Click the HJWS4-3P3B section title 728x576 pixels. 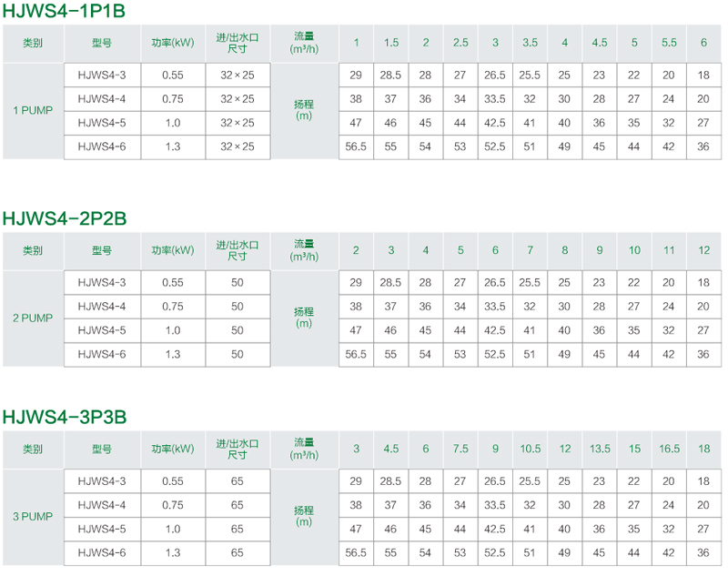click(65, 417)
